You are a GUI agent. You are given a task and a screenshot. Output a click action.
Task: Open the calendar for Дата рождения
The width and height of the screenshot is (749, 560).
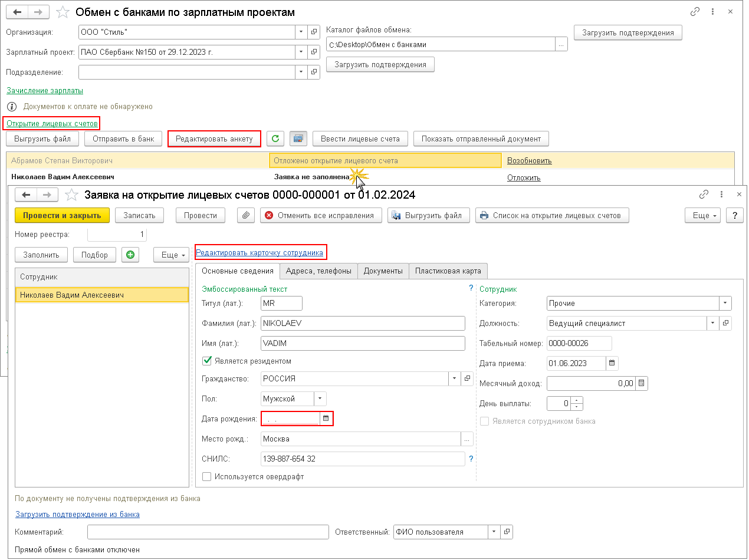326,419
